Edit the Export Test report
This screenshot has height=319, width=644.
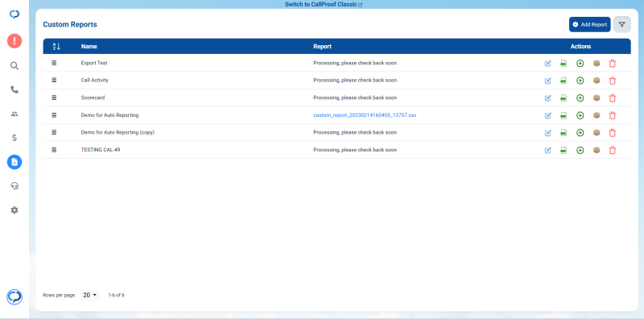point(548,64)
